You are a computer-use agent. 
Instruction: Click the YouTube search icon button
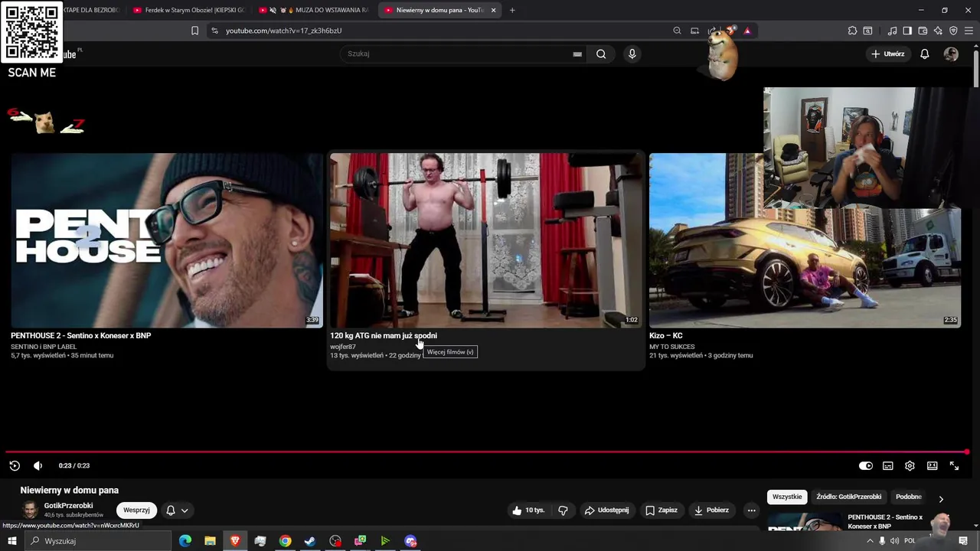601,54
